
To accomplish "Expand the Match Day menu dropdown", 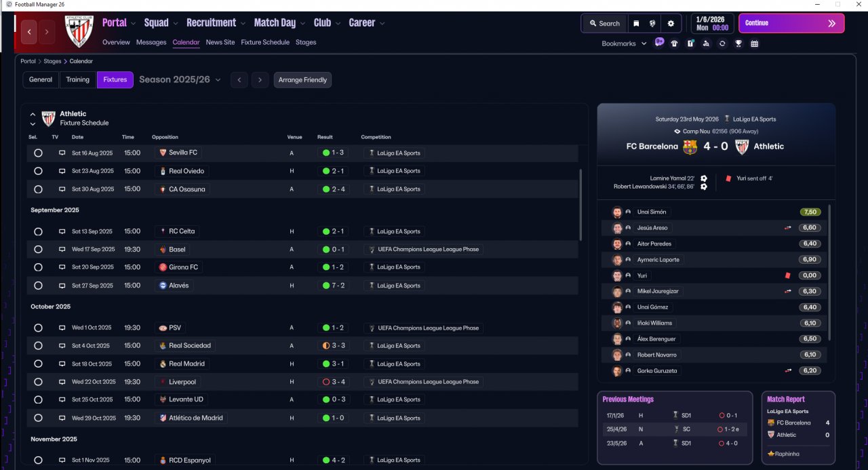I will (x=302, y=24).
